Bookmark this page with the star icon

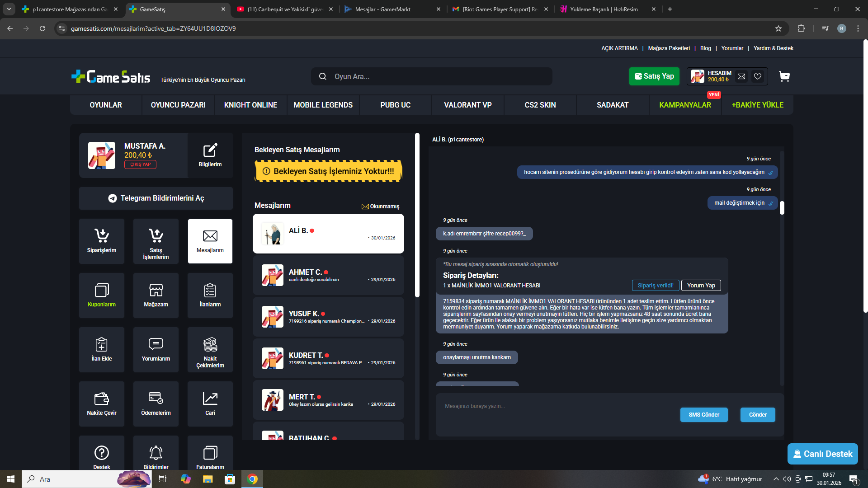(778, 28)
